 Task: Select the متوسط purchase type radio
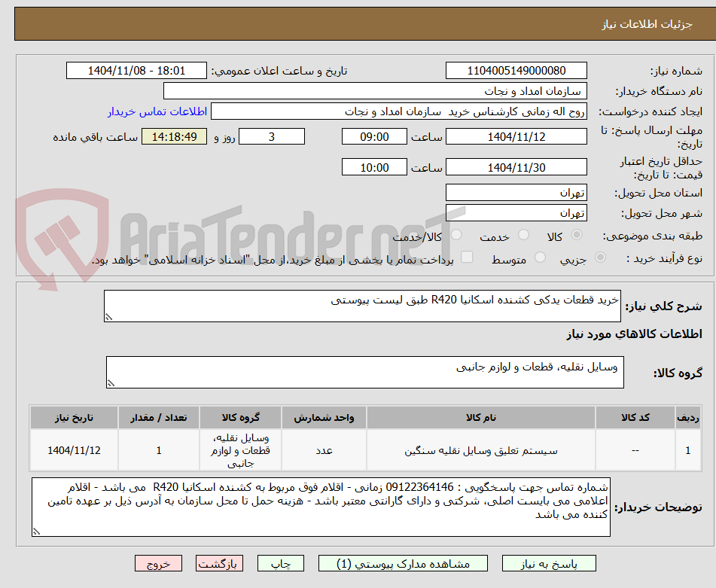click(x=540, y=257)
